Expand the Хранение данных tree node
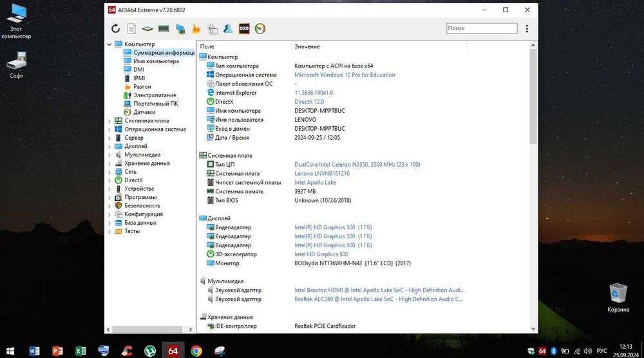This screenshot has width=644, height=358. click(x=109, y=164)
